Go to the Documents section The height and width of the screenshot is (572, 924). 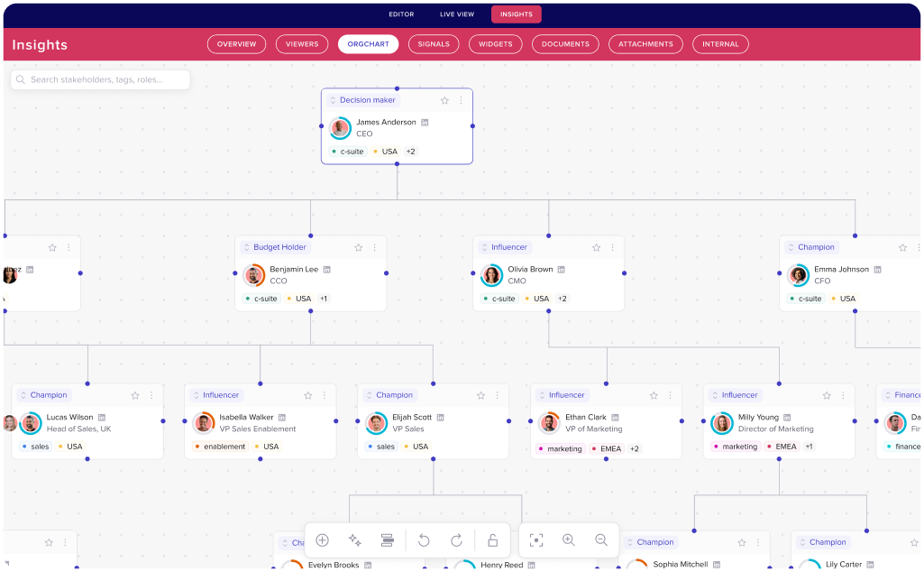tap(565, 44)
